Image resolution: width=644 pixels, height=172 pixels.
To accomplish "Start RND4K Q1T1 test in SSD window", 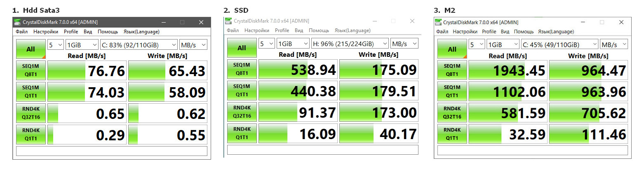I will (x=242, y=133).
